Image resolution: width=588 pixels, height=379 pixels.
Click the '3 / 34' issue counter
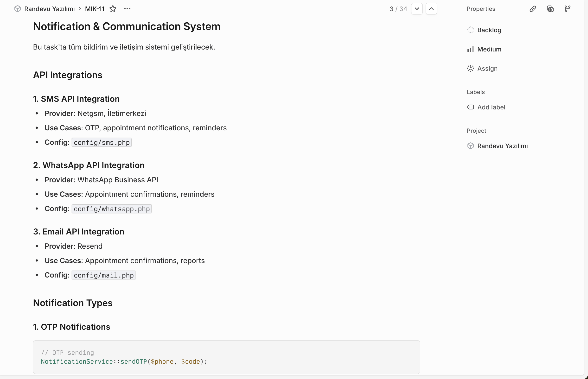(x=398, y=9)
